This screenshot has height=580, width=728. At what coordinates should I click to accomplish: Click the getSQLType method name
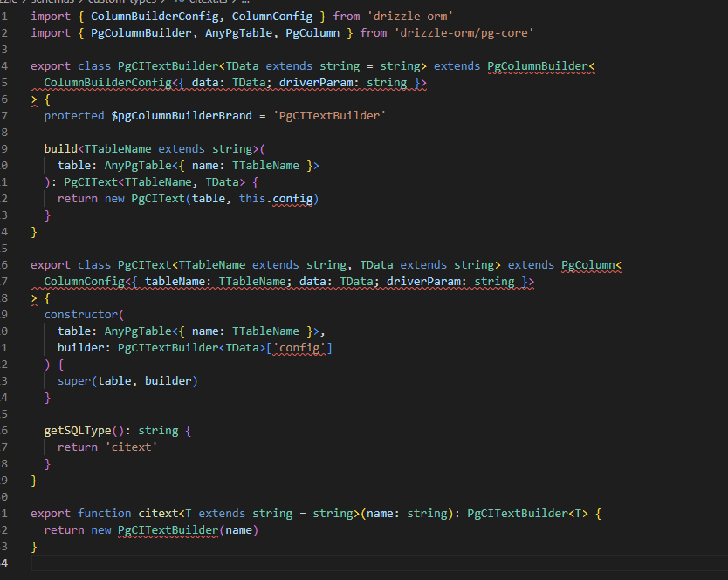point(78,431)
